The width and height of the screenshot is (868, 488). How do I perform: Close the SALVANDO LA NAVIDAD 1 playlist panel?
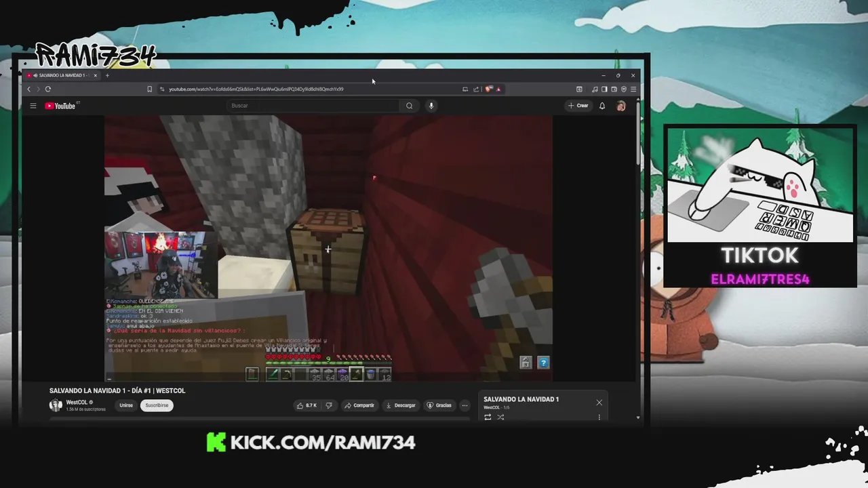599,403
